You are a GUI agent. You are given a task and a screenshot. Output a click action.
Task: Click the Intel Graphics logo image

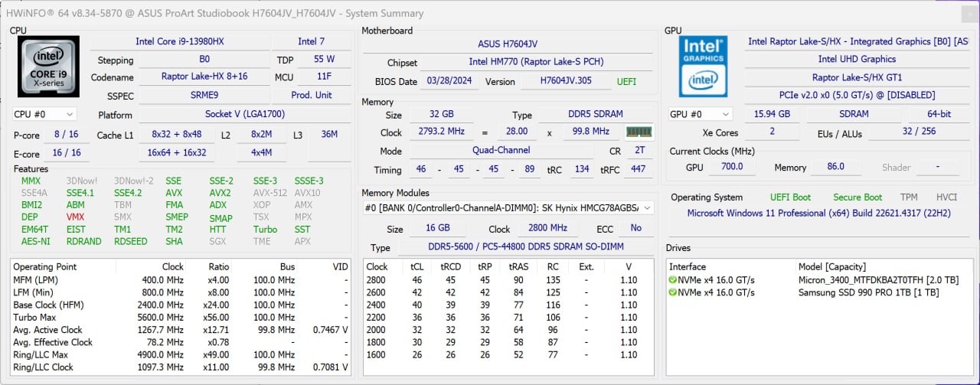coord(704,67)
